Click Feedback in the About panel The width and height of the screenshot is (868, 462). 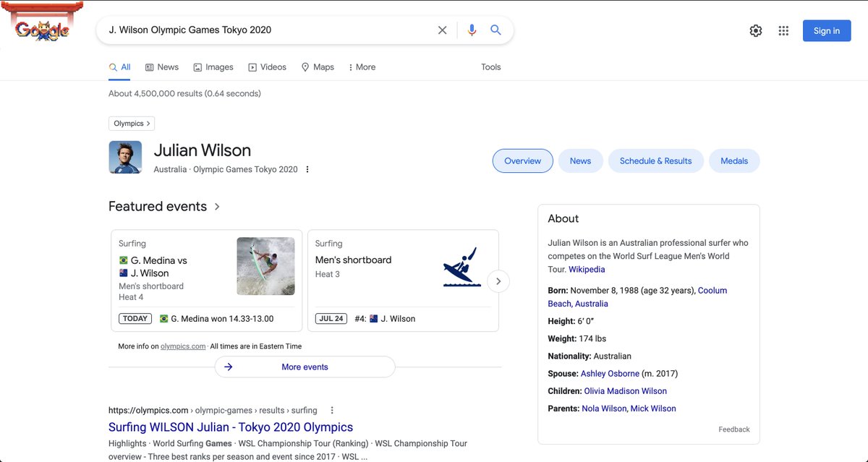(x=734, y=429)
